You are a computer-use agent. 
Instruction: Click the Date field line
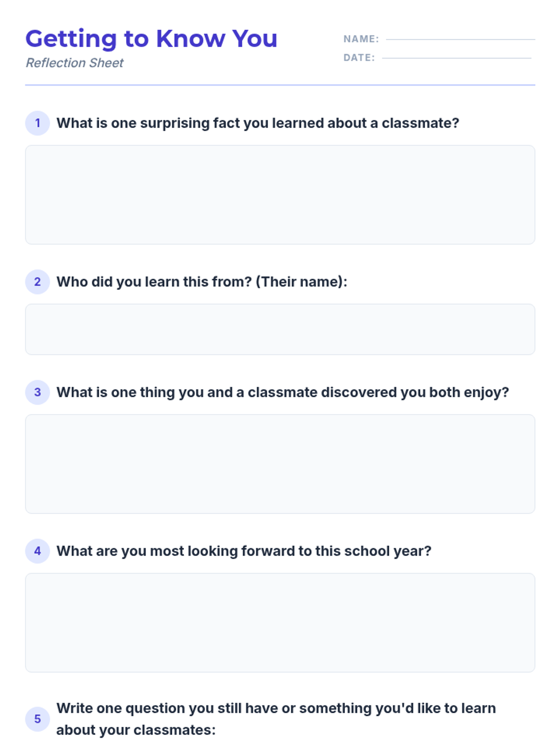(456, 58)
